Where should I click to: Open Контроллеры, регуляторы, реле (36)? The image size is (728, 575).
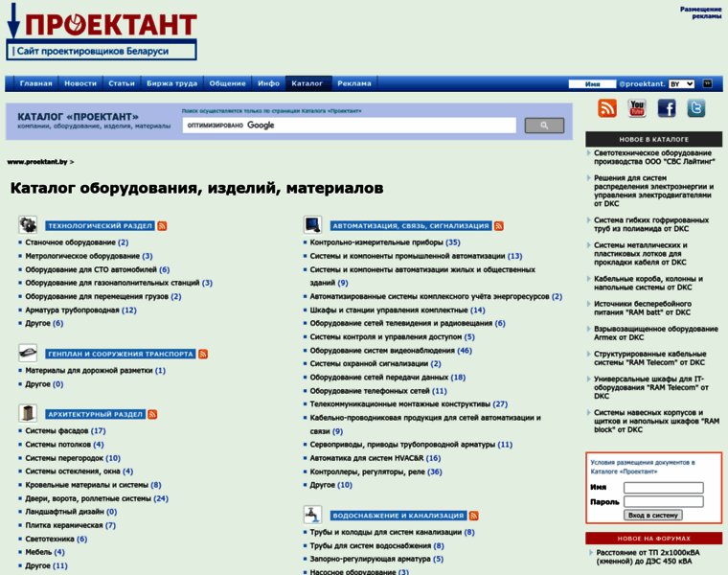tap(376, 471)
